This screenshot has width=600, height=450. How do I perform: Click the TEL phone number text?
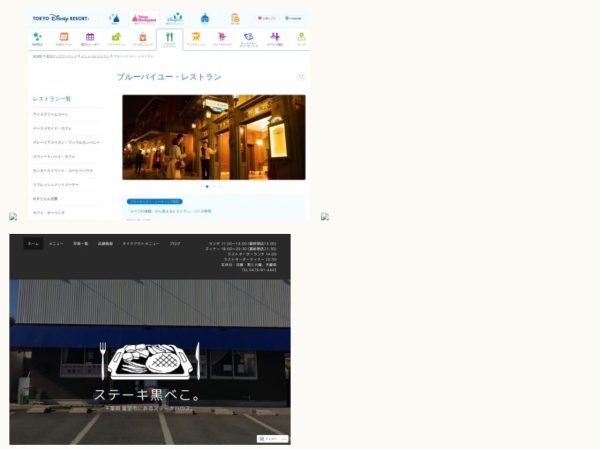(259, 270)
